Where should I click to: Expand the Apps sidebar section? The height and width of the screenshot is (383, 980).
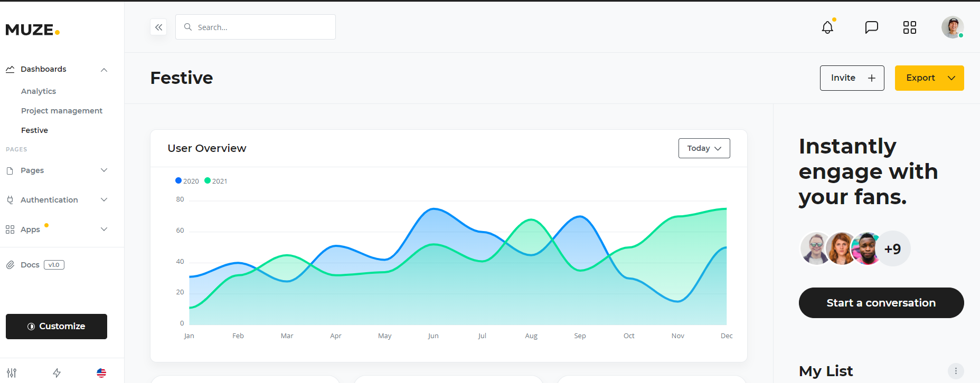pyautogui.click(x=56, y=229)
